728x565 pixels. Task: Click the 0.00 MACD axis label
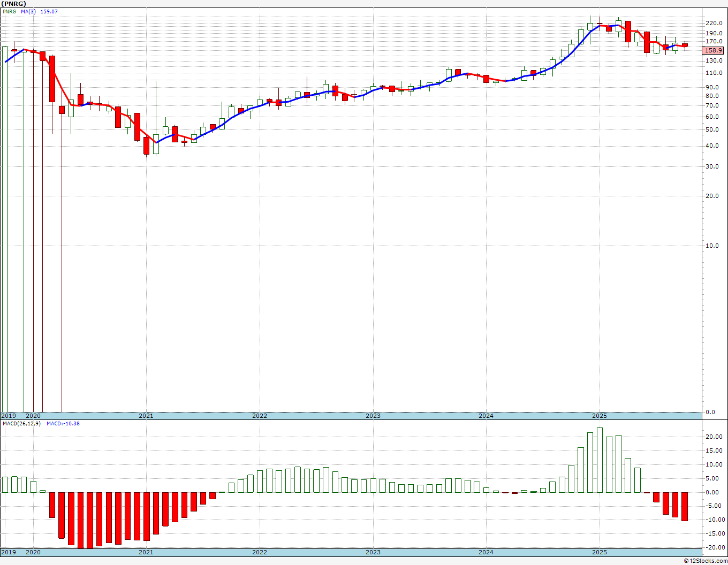pos(712,493)
